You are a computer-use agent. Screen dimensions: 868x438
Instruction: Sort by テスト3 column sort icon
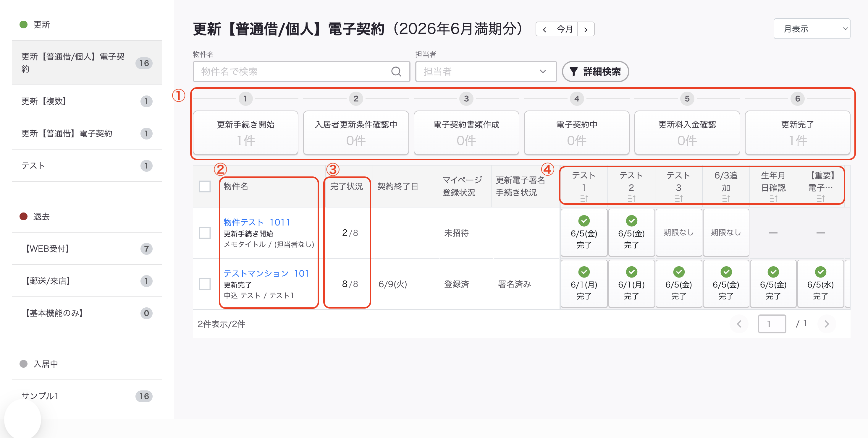point(679,199)
